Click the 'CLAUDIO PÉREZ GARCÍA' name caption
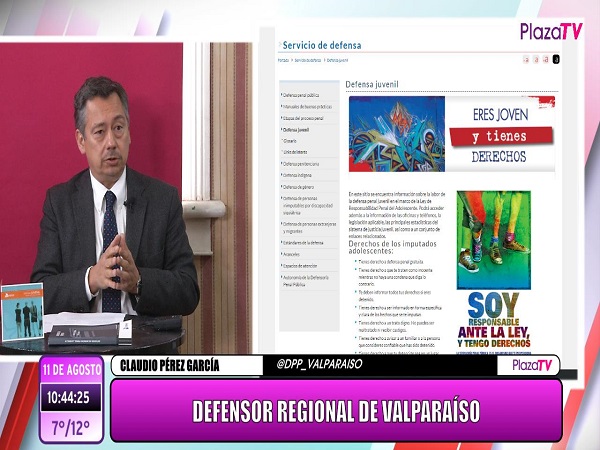This screenshot has width=600, height=450. [170, 365]
